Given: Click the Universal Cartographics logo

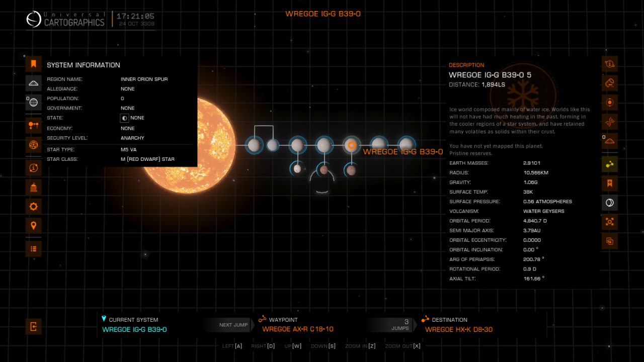Looking at the screenshot, I should [x=66, y=20].
